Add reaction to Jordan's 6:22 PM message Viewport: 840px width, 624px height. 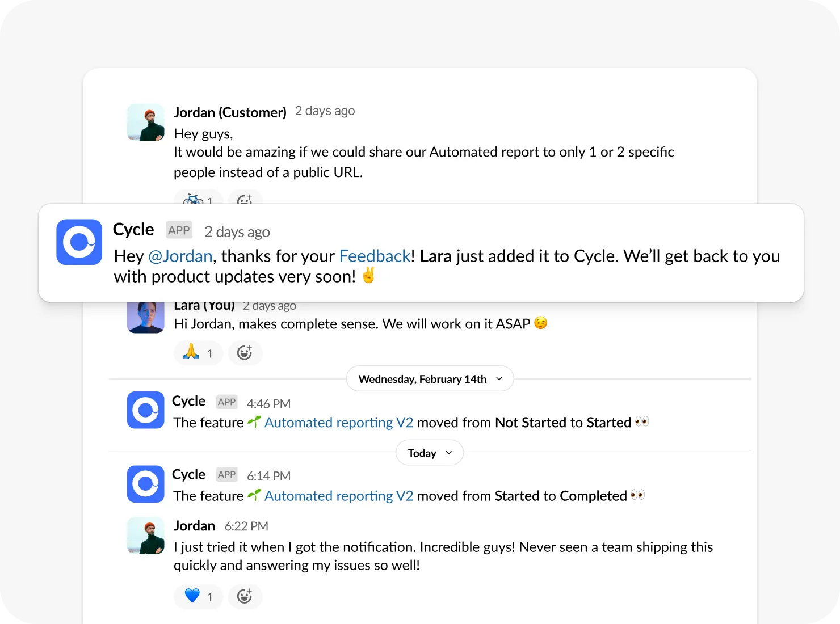coord(245,596)
